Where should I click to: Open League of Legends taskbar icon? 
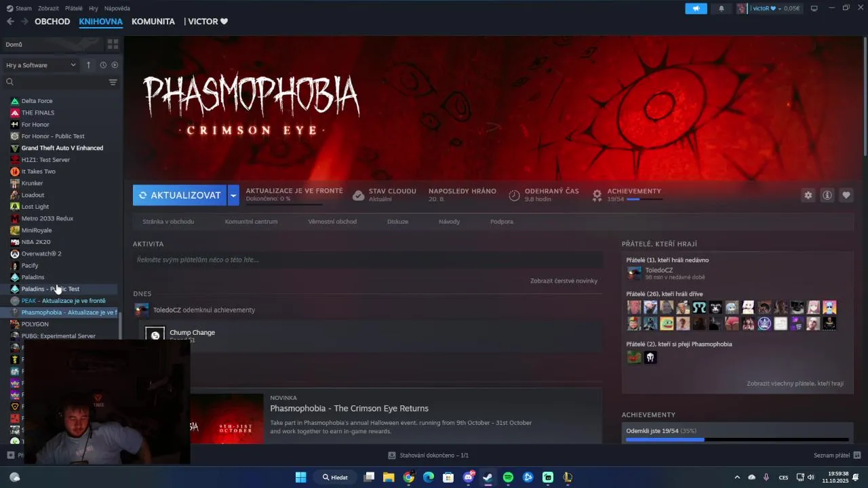click(568, 477)
